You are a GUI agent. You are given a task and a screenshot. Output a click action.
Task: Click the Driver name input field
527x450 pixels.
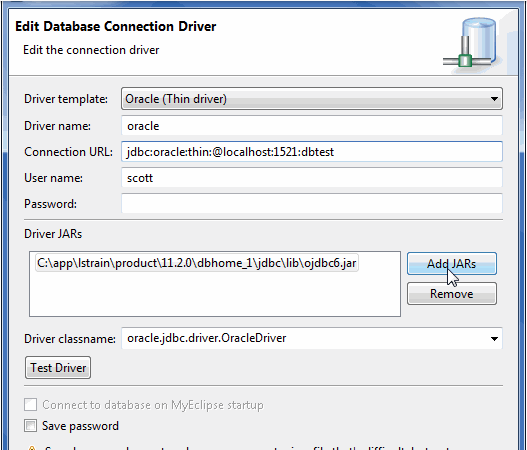(x=312, y=126)
